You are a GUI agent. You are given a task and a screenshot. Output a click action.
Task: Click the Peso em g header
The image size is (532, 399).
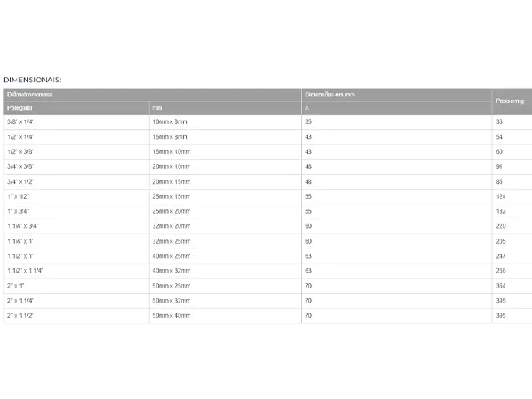512,101
